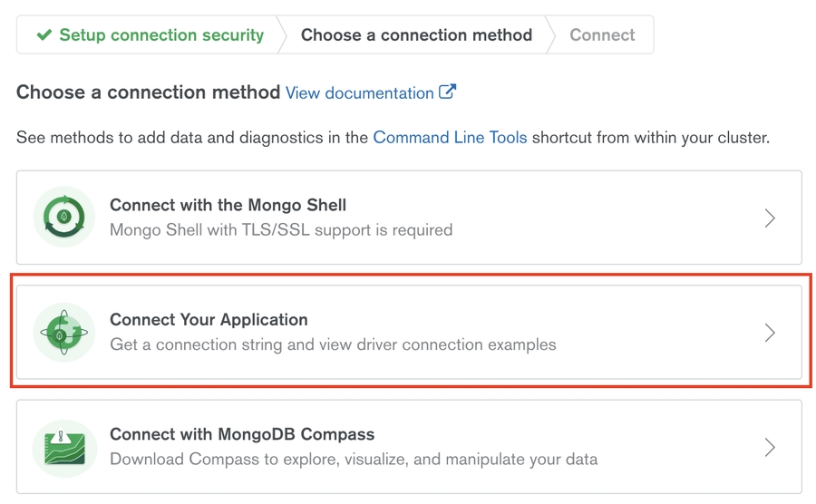The image size is (816, 504).
Task: Open the Command Line Tools link
Action: pyautogui.click(x=450, y=138)
